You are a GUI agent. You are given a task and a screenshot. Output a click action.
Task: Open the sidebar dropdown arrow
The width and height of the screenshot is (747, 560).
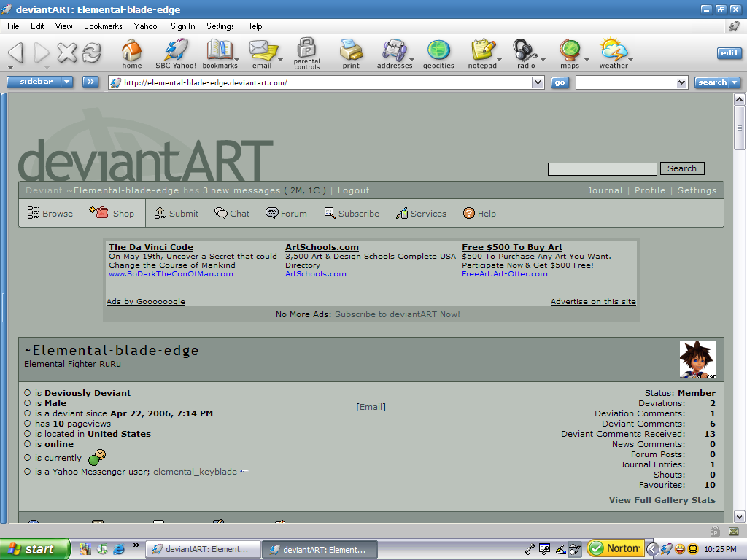pos(67,82)
